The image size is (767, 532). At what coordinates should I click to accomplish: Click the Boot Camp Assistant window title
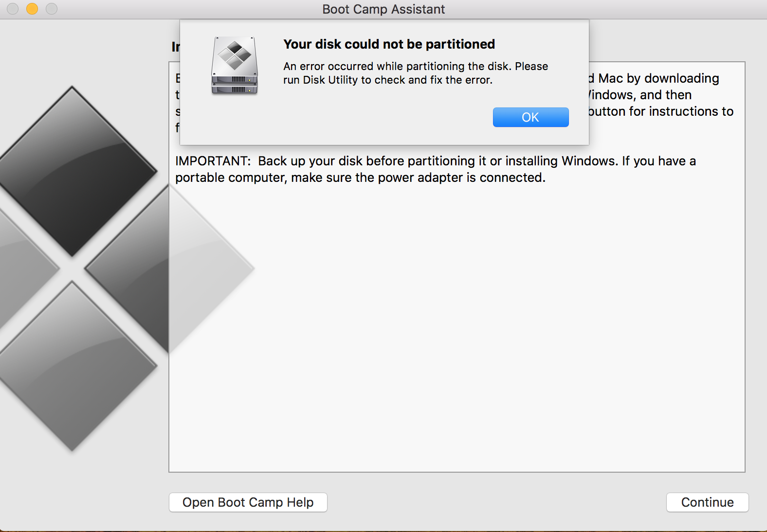(383, 9)
